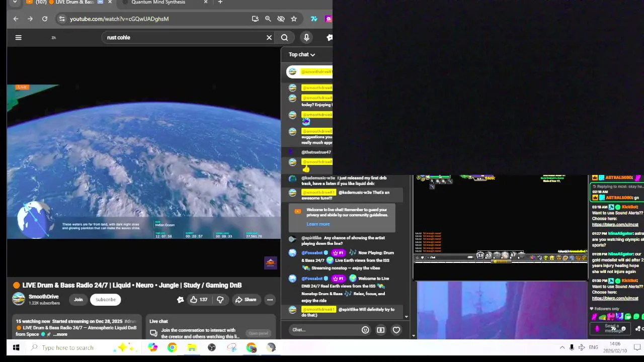Screen dimensions: 644x362
Task: Open the emoji picker in chat
Action: click(365, 330)
